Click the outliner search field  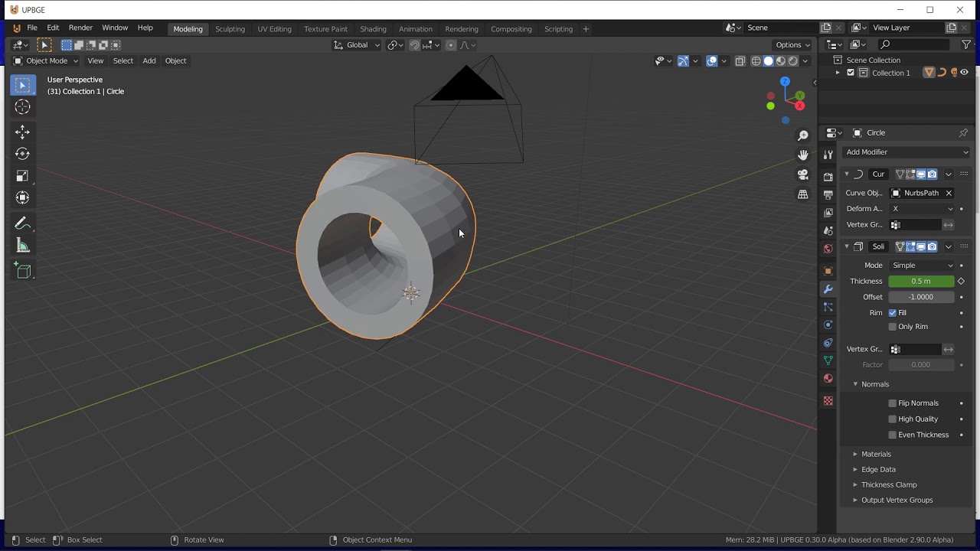coord(914,45)
